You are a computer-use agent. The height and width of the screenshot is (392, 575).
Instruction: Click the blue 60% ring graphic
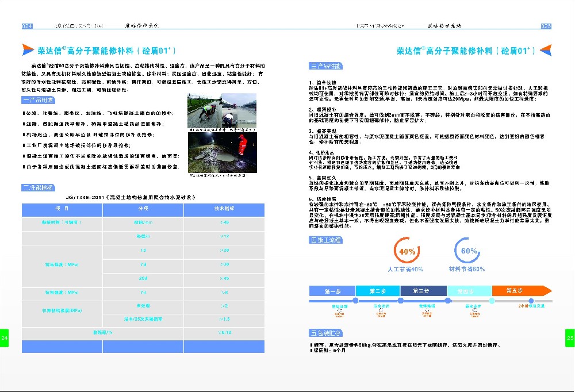(x=467, y=250)
